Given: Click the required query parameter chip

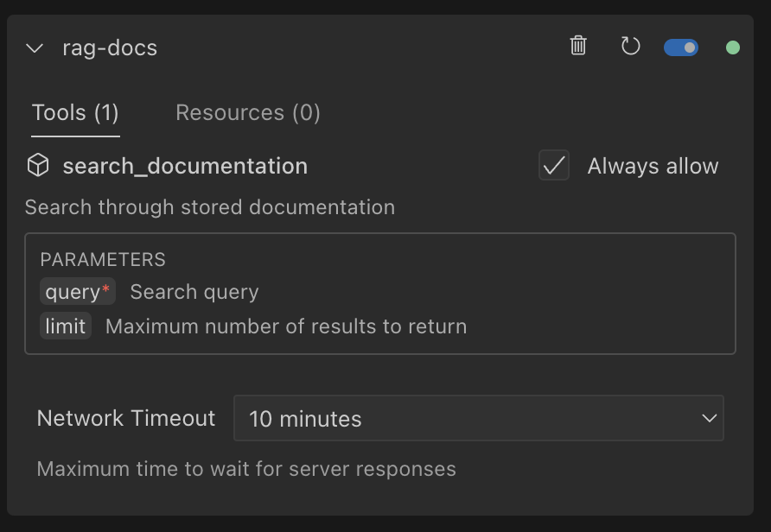Looking at the screenshot, I should click(x=77, y=291).
